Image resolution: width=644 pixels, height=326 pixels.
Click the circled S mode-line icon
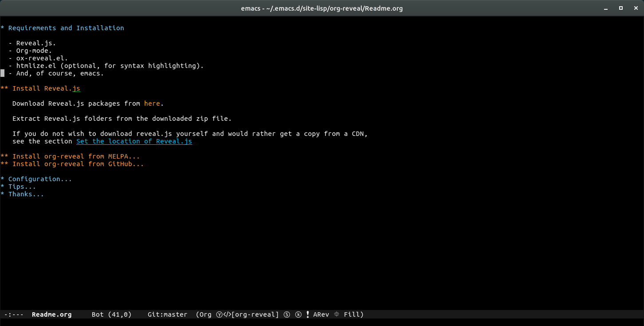click(x=287, y=314)
